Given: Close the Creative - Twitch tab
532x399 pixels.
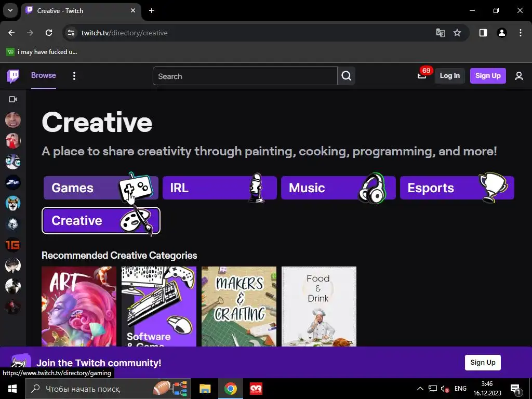Looking at the screenshot, I should (x=133, y=10).
